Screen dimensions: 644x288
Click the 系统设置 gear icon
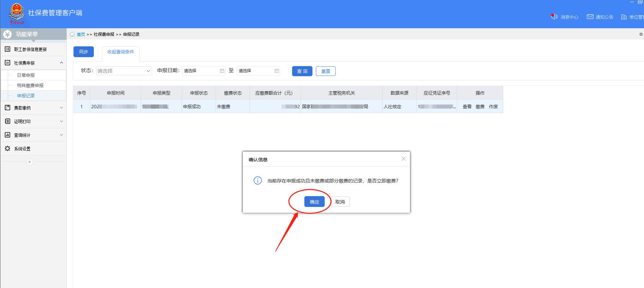7,149
